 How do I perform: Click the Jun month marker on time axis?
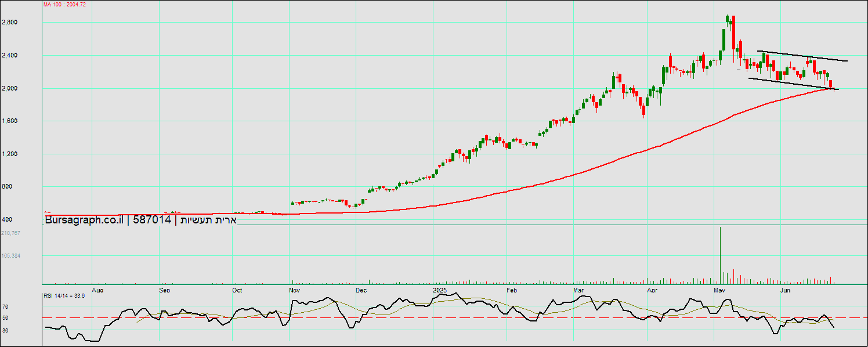pos(786,289)
